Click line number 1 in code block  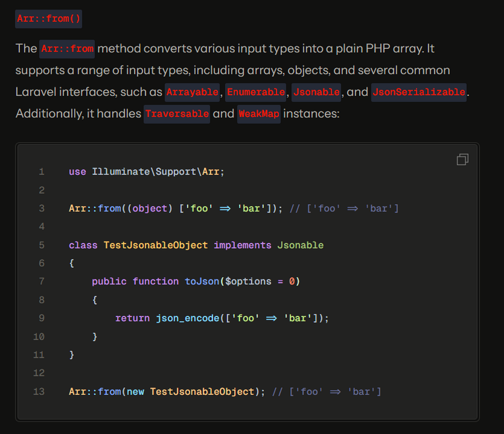coord(41,172)
